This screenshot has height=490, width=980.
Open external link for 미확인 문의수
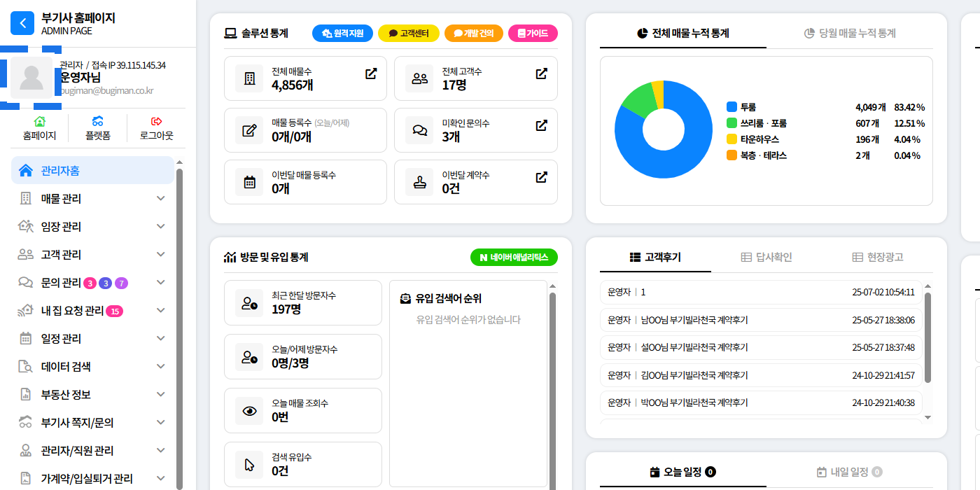[541, 125]
